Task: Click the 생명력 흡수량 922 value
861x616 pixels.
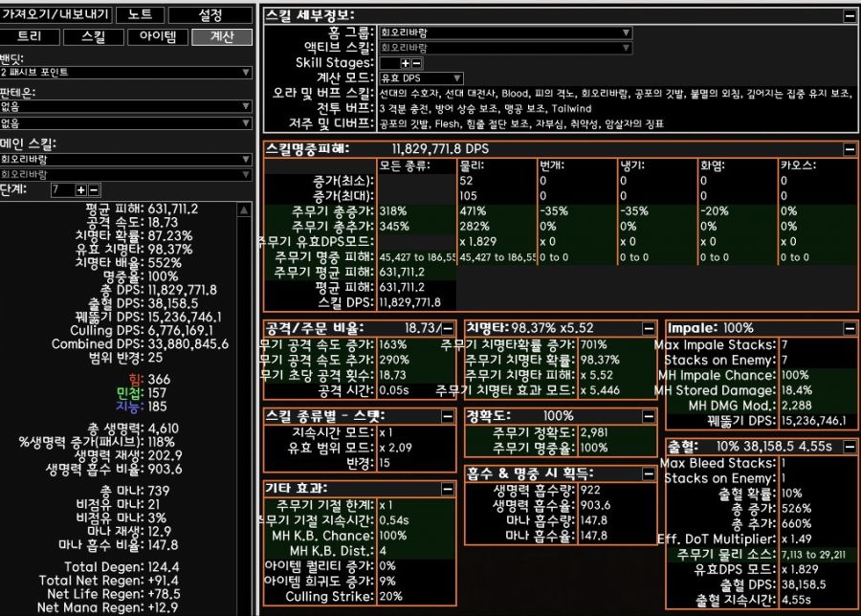Action: coord(590,491)
